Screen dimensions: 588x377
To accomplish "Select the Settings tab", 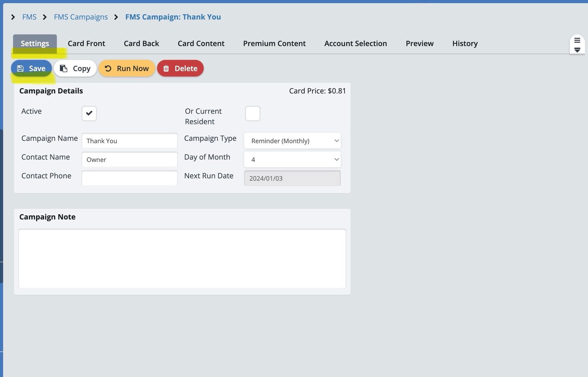I will tap(35, 44).
